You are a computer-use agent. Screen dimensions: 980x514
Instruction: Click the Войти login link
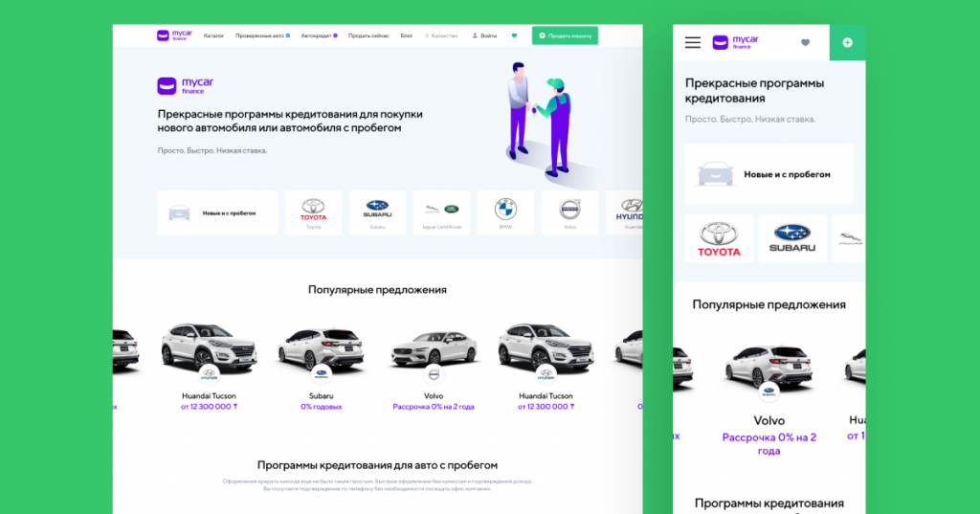point(484,35)
